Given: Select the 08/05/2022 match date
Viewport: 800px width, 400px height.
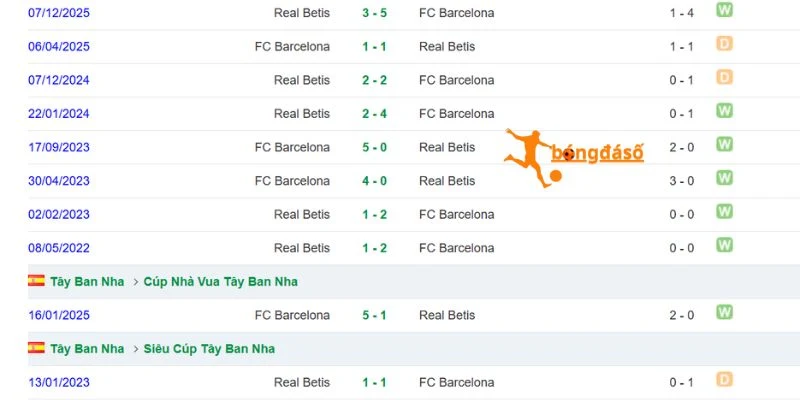Looking at the screenshot, I should (59, 248).
